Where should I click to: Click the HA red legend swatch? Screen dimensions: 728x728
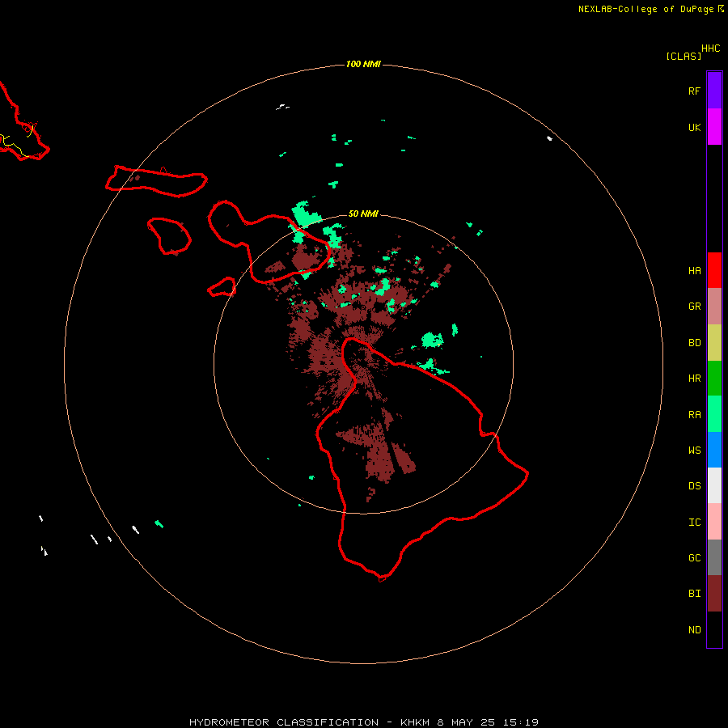point(714,270)
